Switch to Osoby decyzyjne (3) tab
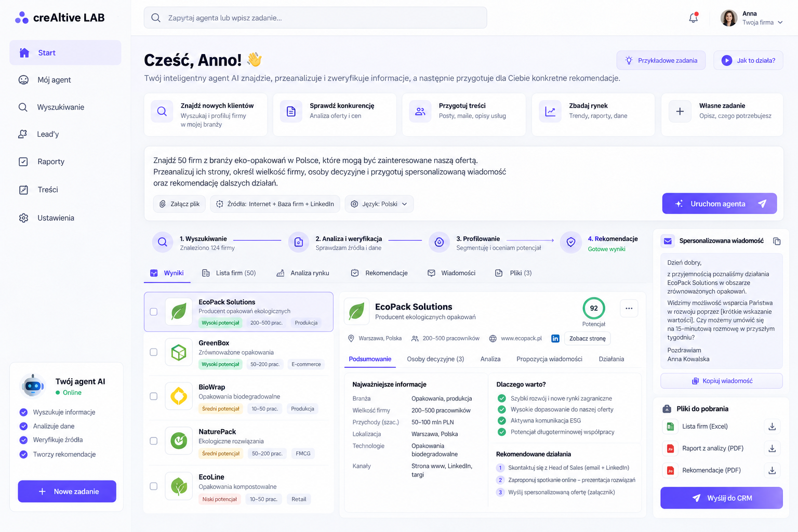Screen dimensions: 798x532 pyautogui.click(x=435, y=359)
